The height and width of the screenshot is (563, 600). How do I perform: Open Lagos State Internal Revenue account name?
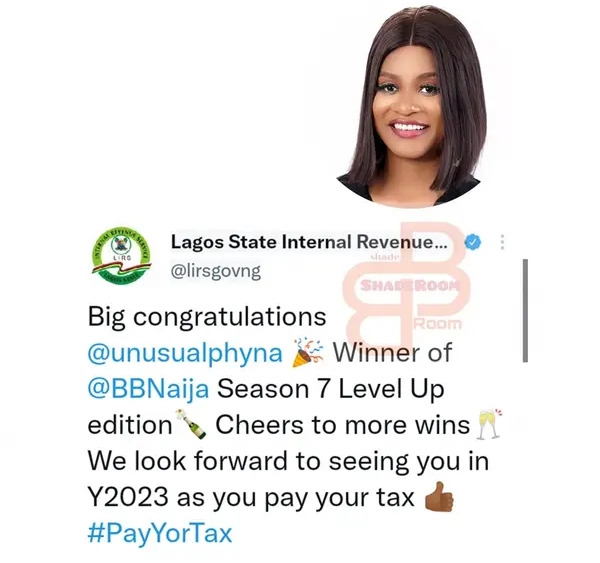coord(309,242)
